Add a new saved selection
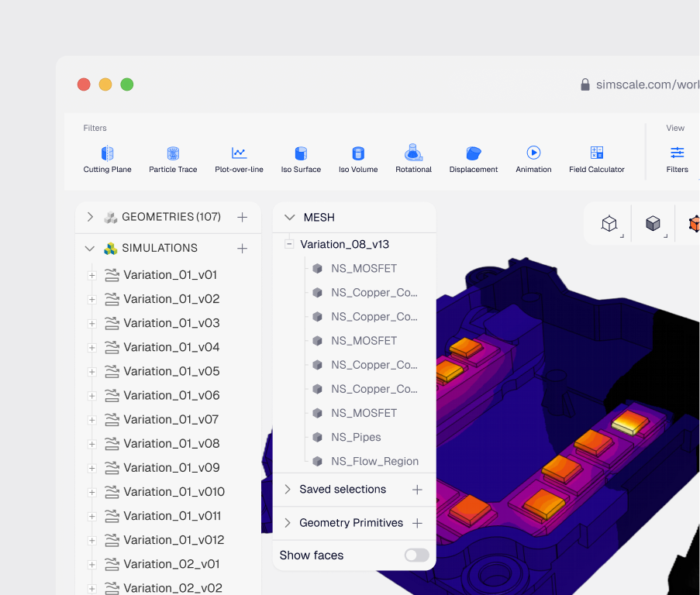The image size is (700, 595). (417, 490)
